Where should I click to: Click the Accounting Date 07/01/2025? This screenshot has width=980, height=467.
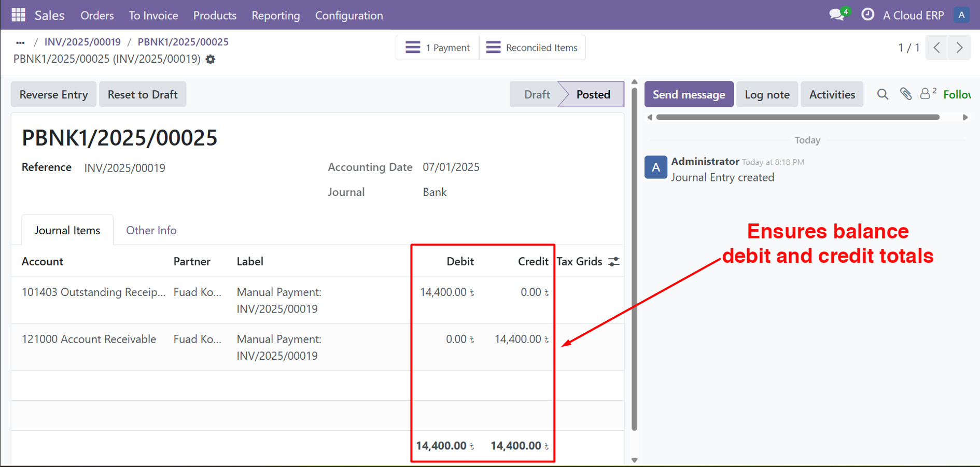point(451,167)
